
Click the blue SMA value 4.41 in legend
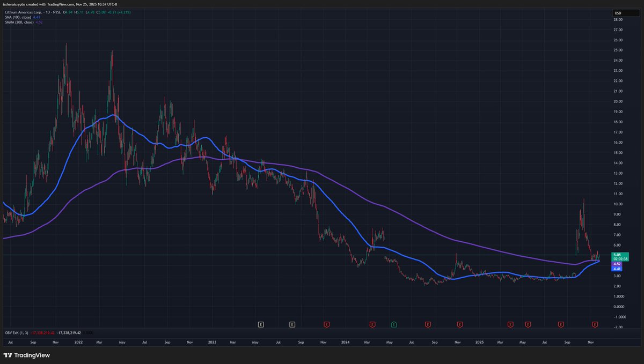[36, 17]
